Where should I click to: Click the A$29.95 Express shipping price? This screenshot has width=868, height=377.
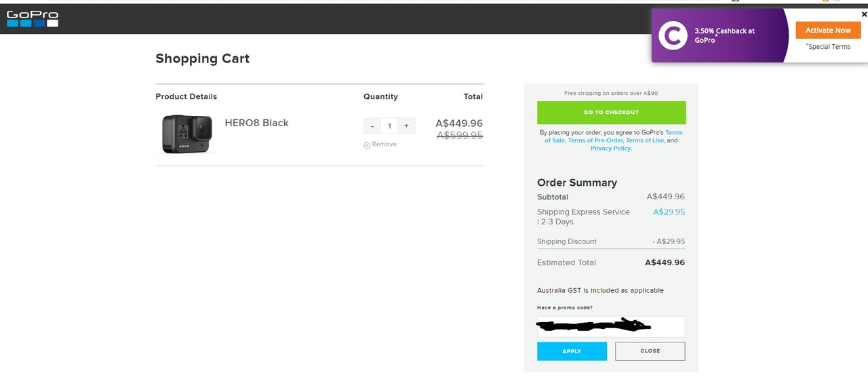pos(669,212)
